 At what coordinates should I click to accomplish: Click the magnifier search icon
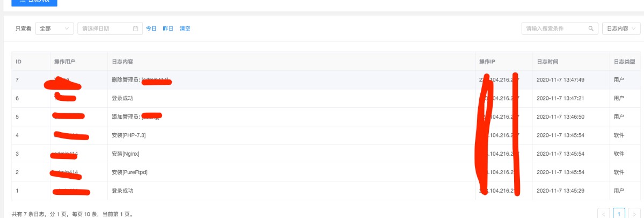click(591, 28)
